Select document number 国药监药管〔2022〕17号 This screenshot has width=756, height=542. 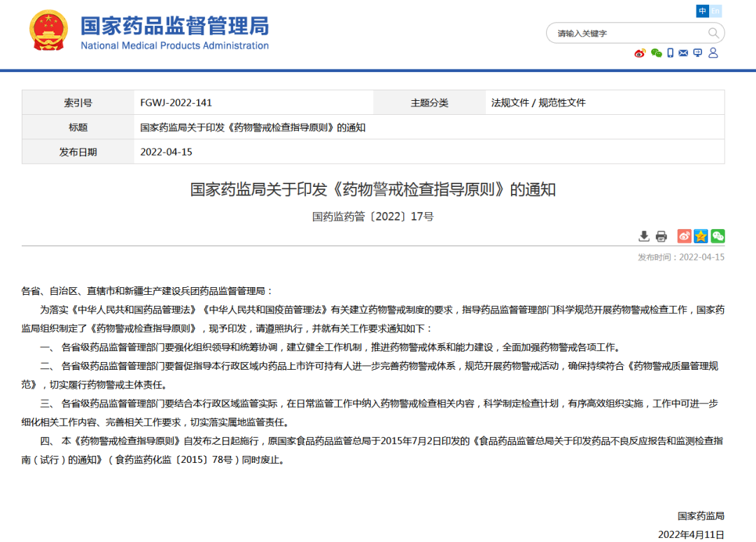point(372,216)
